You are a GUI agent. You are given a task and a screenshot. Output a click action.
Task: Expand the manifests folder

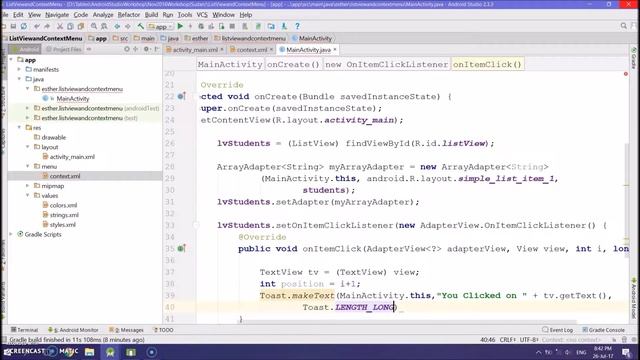point(19,69)
